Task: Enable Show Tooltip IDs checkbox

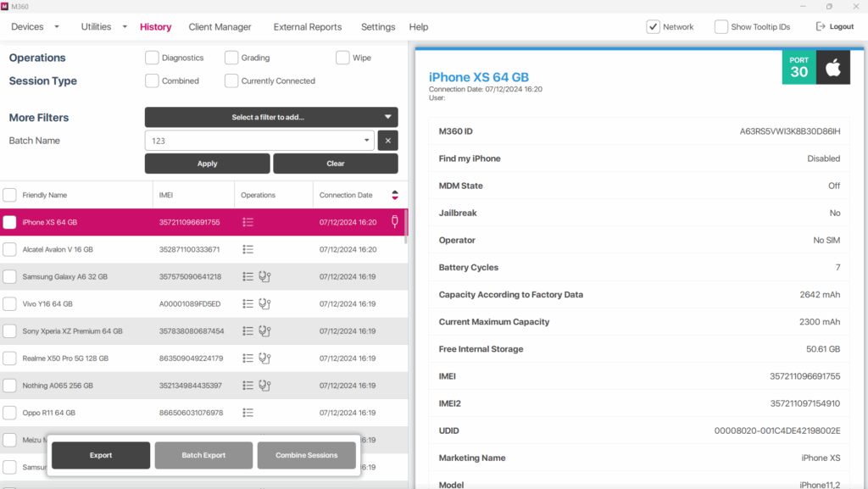Action: 721,26
